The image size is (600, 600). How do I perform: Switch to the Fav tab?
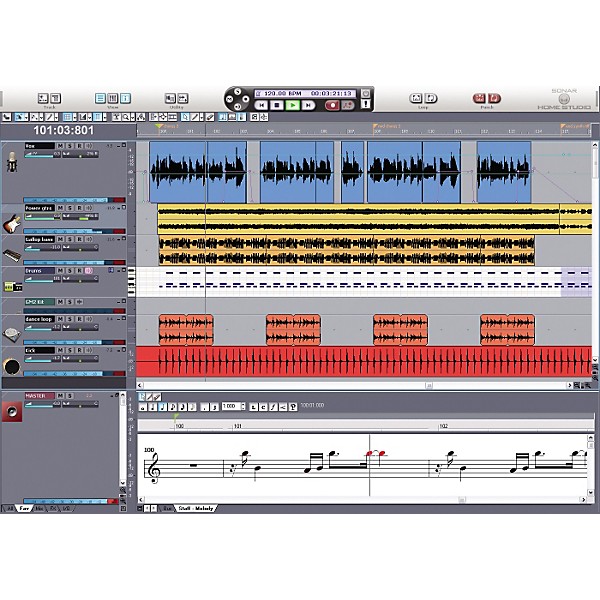coord(24,509)
